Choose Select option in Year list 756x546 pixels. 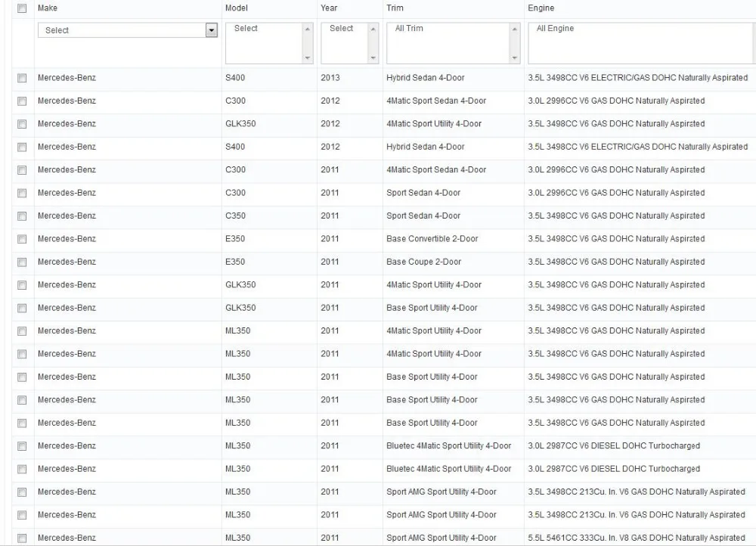pos(342,29)
